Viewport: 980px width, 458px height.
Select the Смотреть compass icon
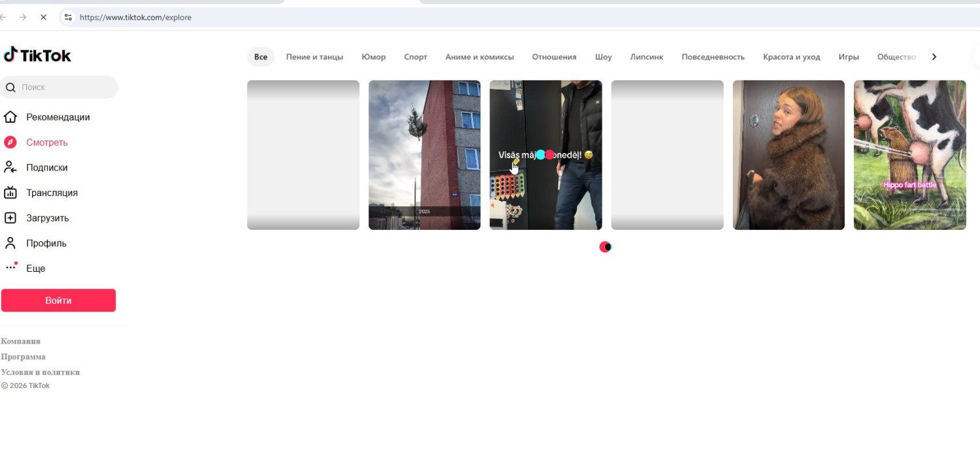pos(10,142)
